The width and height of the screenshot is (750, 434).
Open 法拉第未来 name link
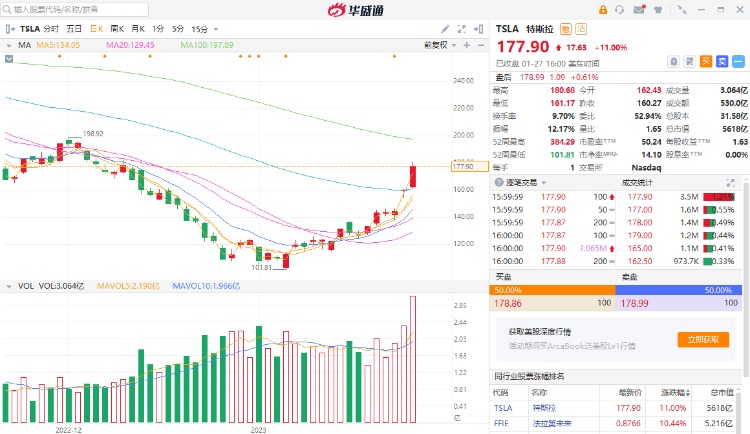pyautogui.click(x=552, y=423)
